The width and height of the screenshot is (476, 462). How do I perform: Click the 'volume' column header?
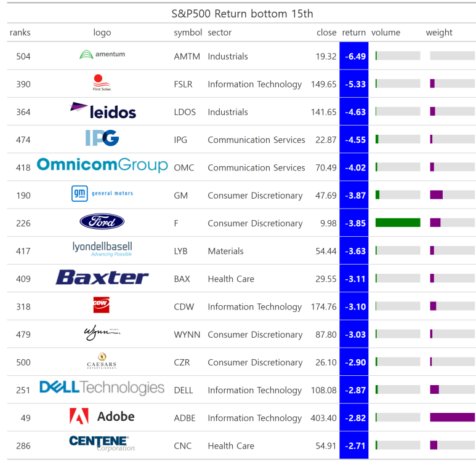pos(385,33)
